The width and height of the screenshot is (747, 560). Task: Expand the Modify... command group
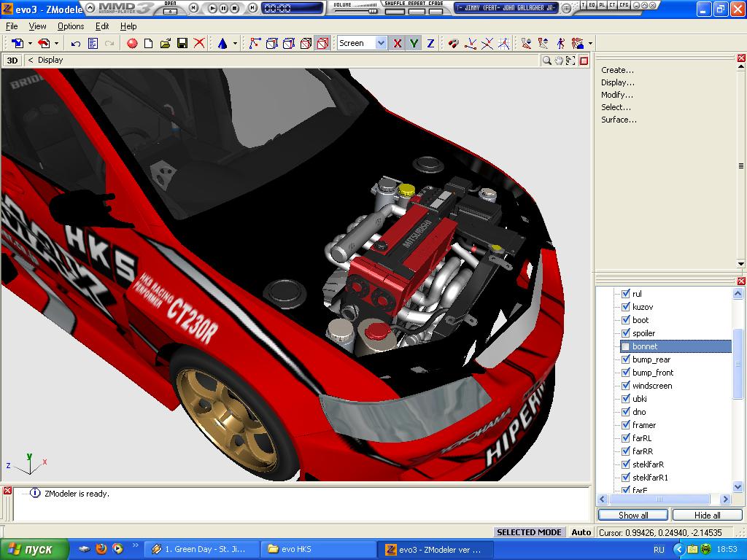(x=616, y=95)
